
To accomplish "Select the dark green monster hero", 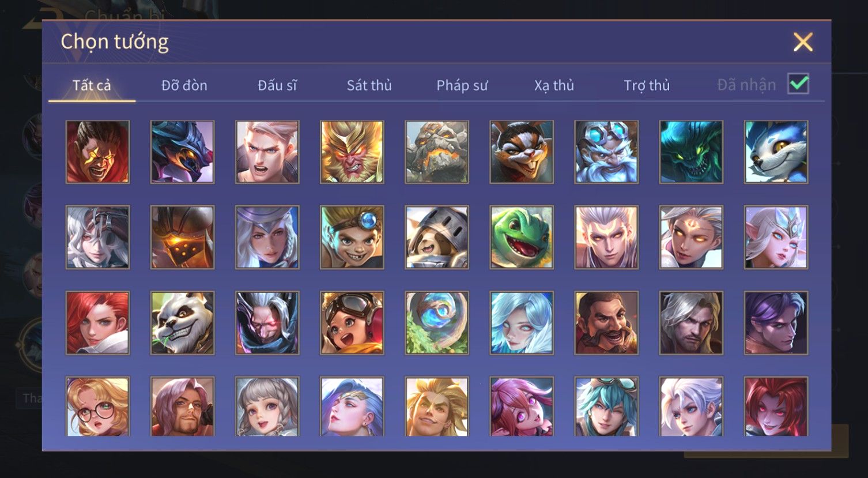I will tap(691, 152).
